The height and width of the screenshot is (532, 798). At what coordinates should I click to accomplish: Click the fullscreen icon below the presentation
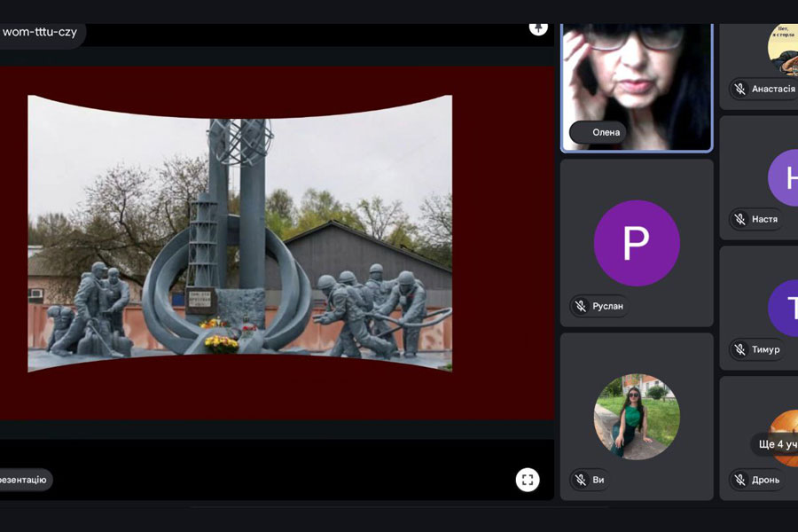click(x=528, y=480)
